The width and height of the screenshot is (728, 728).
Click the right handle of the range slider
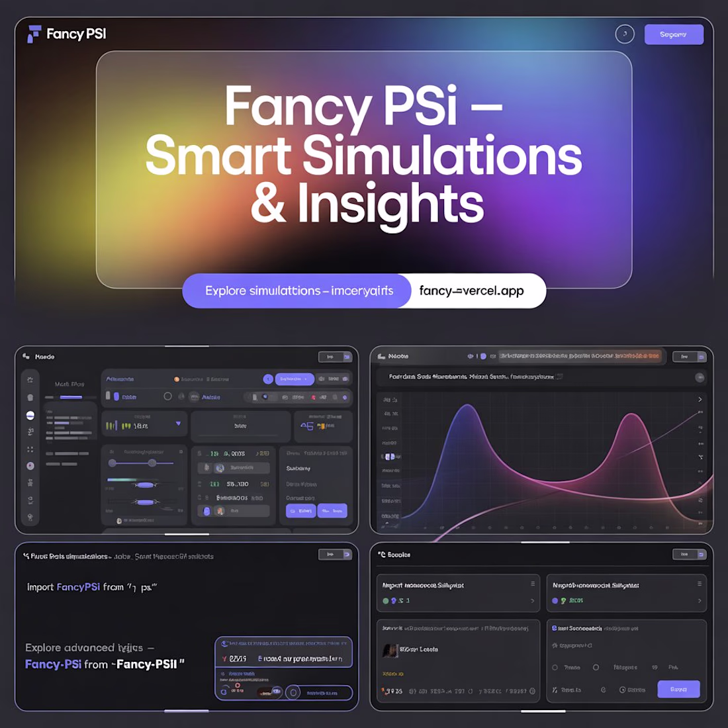[x=152, y=463]
